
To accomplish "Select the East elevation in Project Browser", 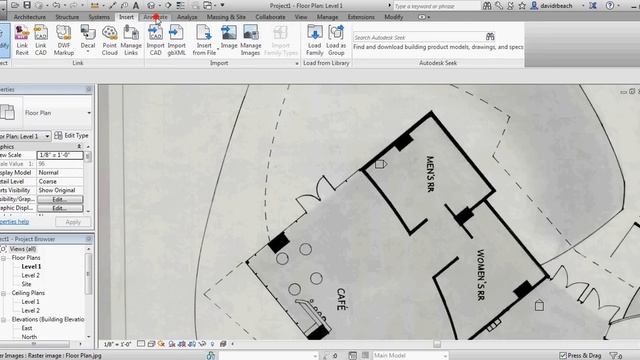I will pos(27,328).
